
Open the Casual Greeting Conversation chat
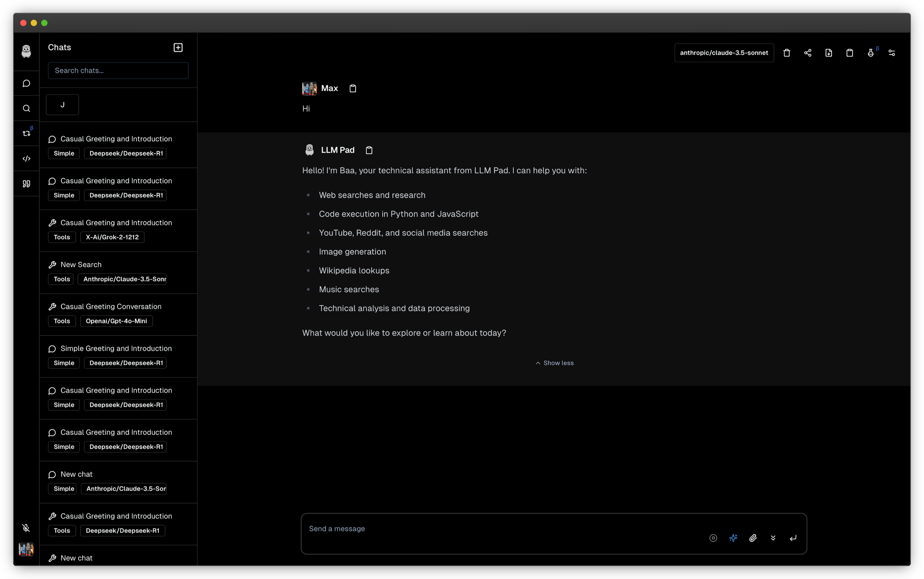(x=111, y=306)
